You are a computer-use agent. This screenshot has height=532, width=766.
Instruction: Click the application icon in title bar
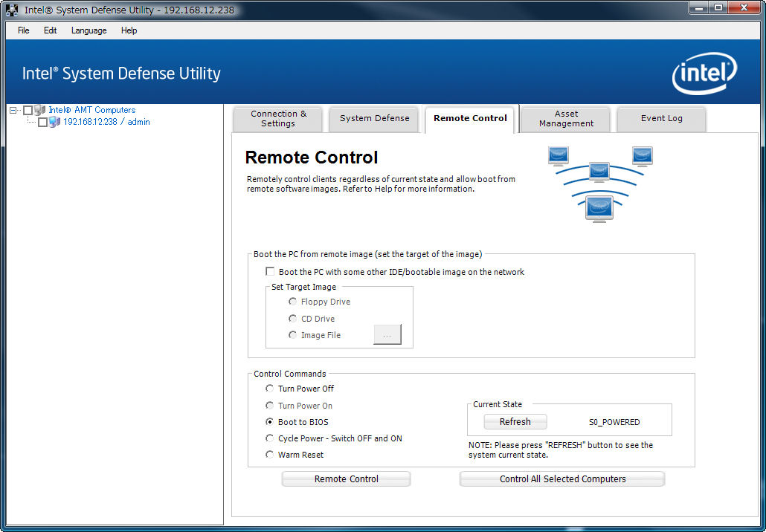coord(12,10)
